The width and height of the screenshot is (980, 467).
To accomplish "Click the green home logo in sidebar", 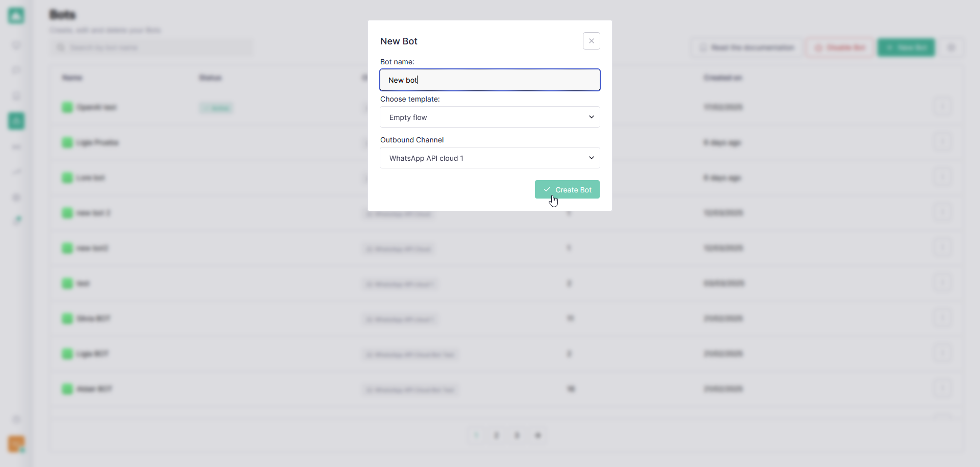I will click(16, 16).
